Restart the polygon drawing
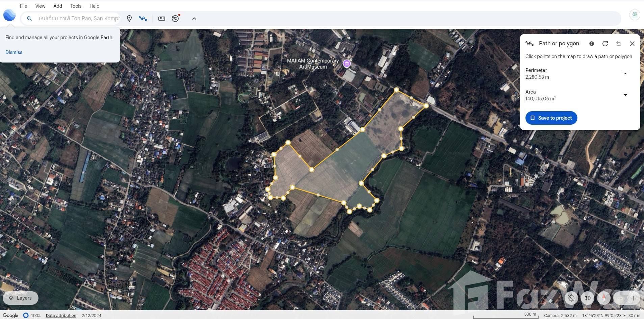644x319 pixels. [x=605, y=44]
